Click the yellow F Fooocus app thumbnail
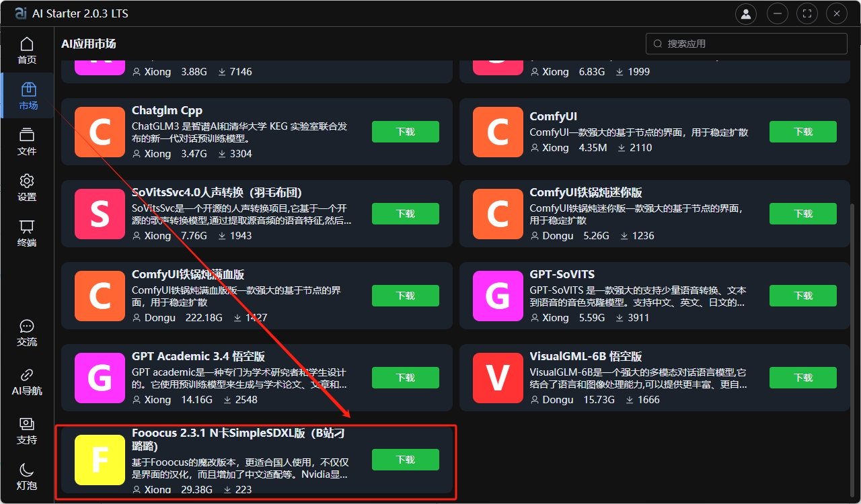861x504 pixels. point(100,460)
